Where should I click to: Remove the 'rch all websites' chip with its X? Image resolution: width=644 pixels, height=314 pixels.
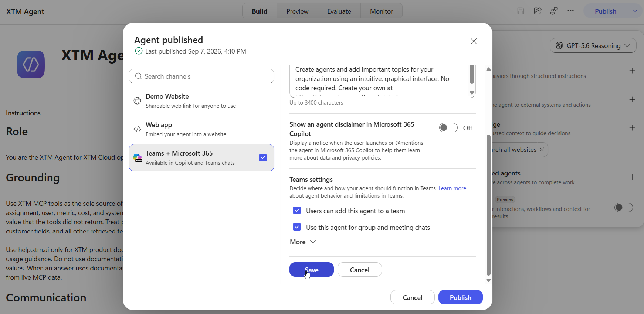click(x=542, y=150)
